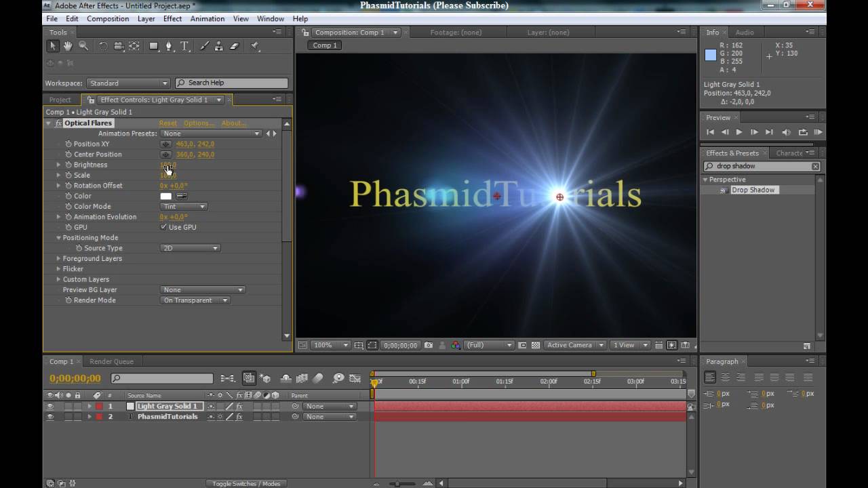Select the Horizontal Type tool
The height and width of the screenshot is (488, 868).
click(184, 46)
